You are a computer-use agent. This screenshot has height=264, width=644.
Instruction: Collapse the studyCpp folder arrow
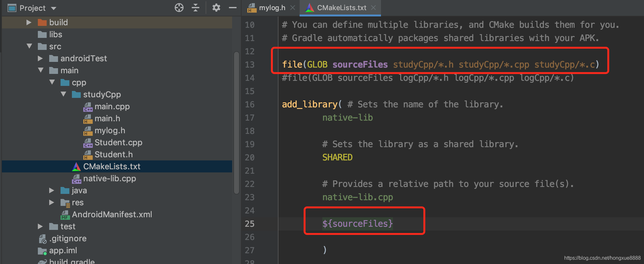(x=63, y=94)
